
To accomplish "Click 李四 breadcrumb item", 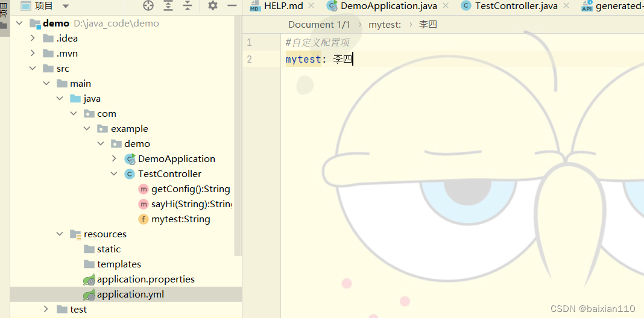I will [x=428, y=25].
